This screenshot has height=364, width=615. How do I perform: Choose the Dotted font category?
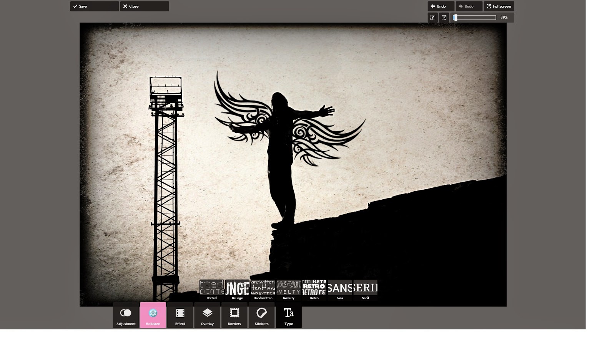pos(211,290)
